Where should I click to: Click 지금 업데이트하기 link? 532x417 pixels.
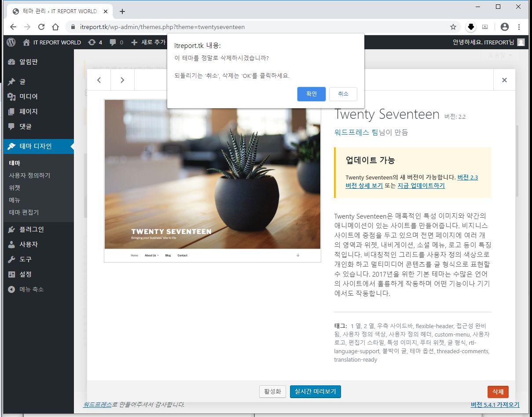pyautogui.click(x=421, y=186)
